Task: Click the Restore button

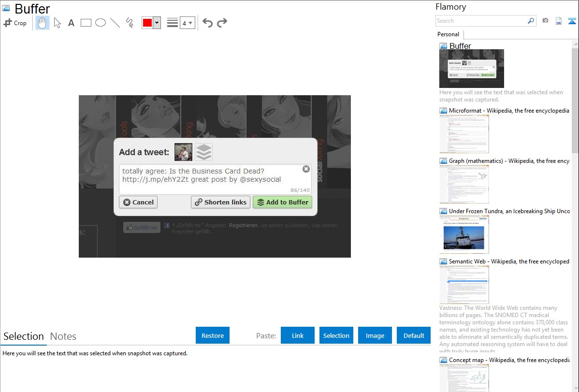Action: (x=213, y=335)
